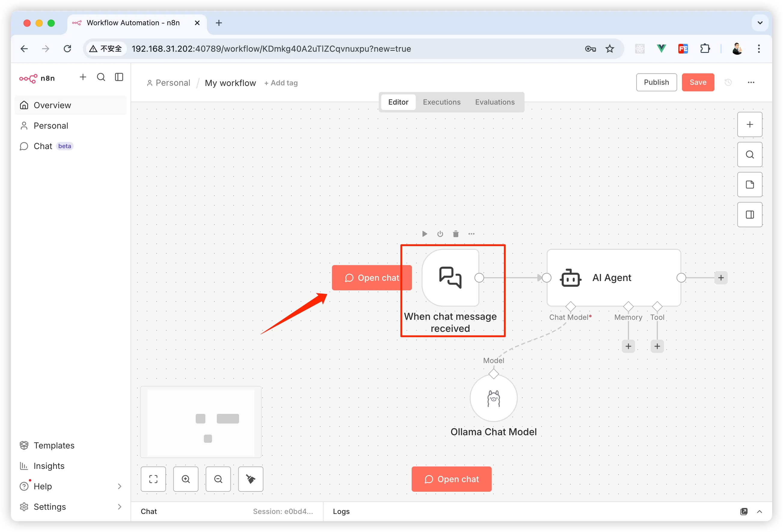Add a Tool sub-node
The image size is (783, 532).
657,346
